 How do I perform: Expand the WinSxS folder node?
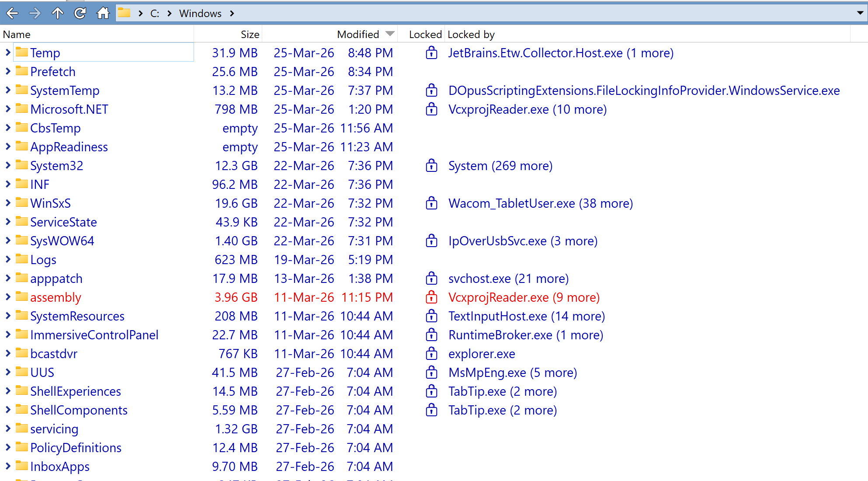[x=8, y=203]
